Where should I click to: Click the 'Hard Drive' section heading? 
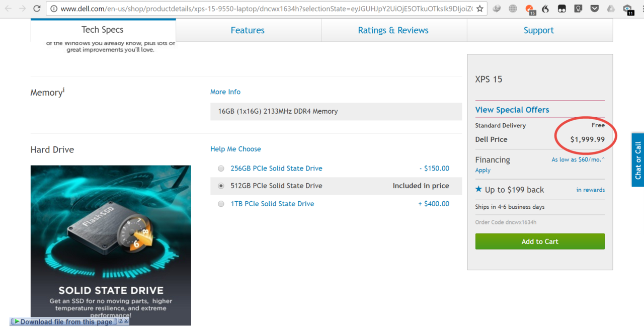(52, 149)
